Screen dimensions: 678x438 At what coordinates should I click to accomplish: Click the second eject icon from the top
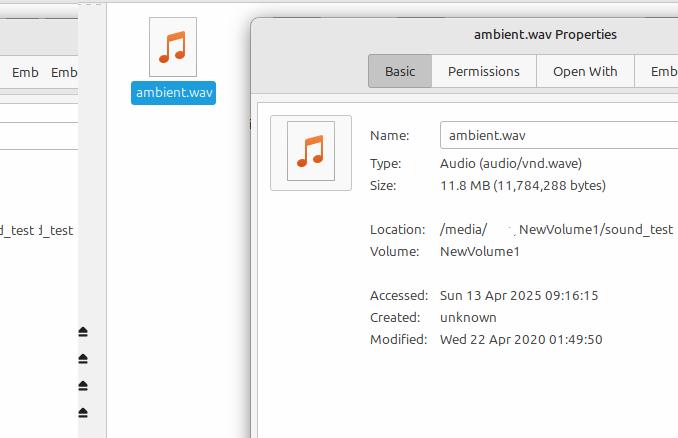(83, 358)
